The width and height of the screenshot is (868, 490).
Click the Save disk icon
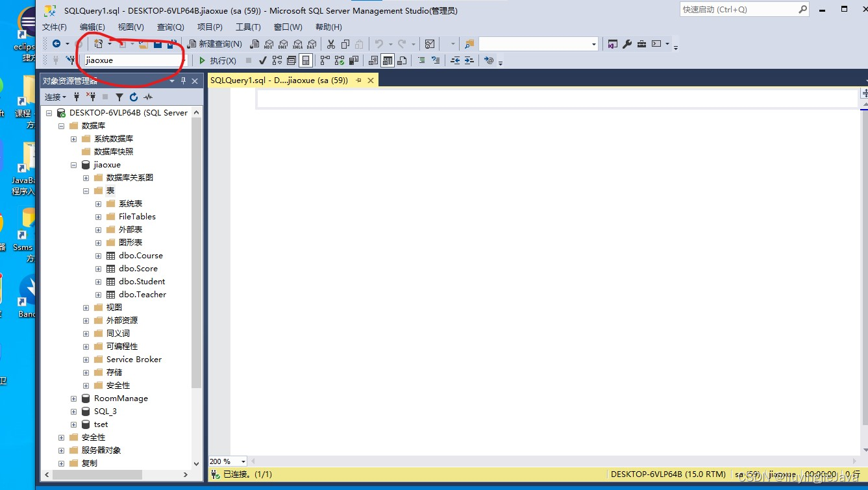157,44
